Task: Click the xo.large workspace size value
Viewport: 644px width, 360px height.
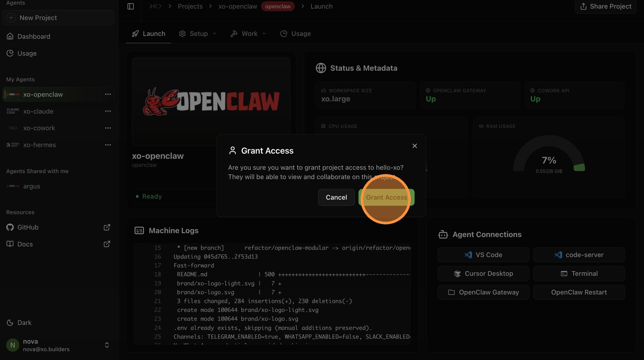Action: tap(336, 99)
